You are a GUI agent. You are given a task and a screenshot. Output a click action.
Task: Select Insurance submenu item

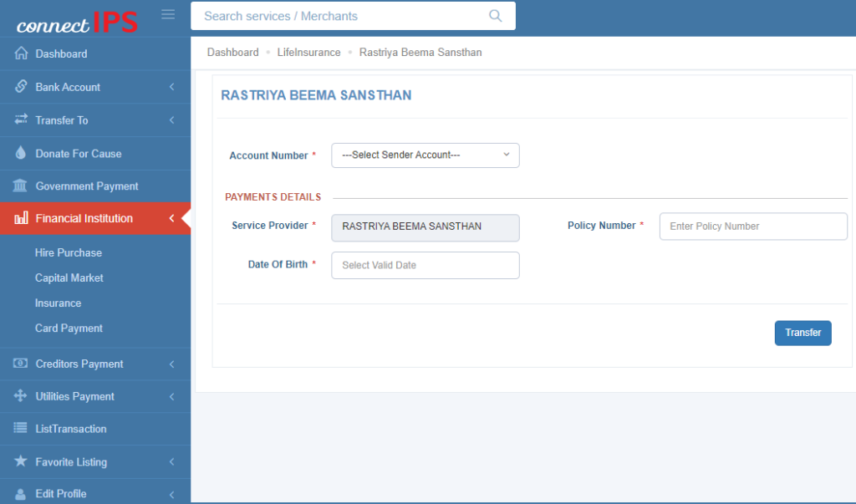[x=58, y=303]
